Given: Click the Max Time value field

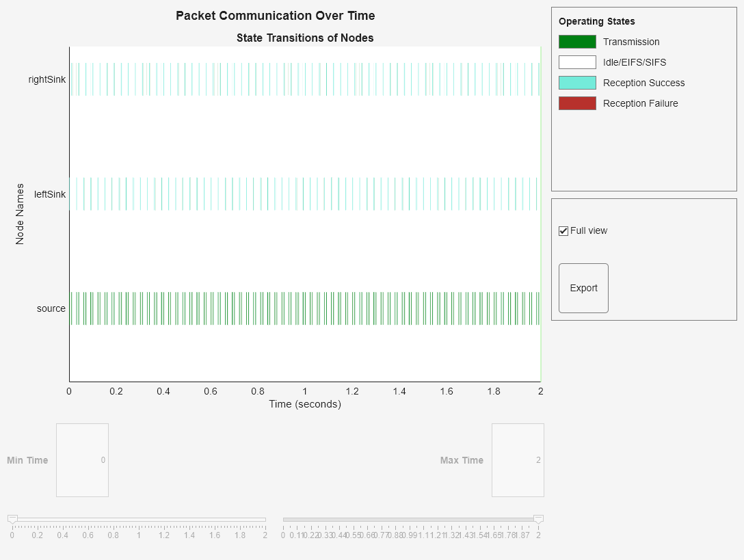Looking at the screenshot, I should (518, 459).
